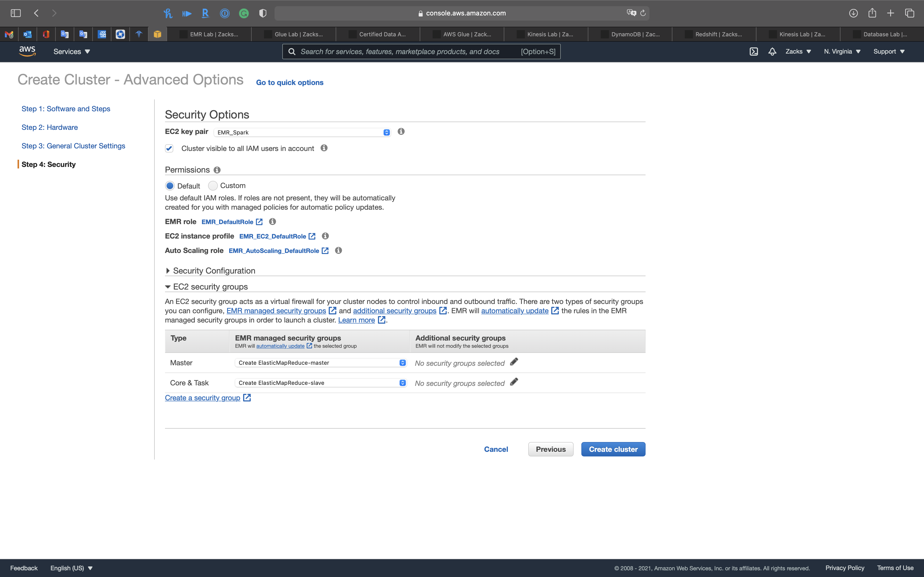The image size is (924, 577).
Task: Open the notifications bell icon
Action: tap(772, 52)
